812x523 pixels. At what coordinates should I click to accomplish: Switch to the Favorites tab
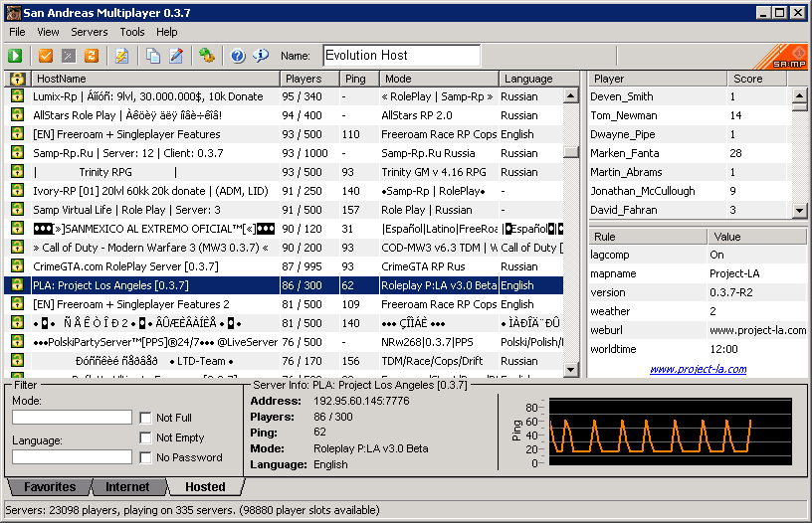[50, 487]
